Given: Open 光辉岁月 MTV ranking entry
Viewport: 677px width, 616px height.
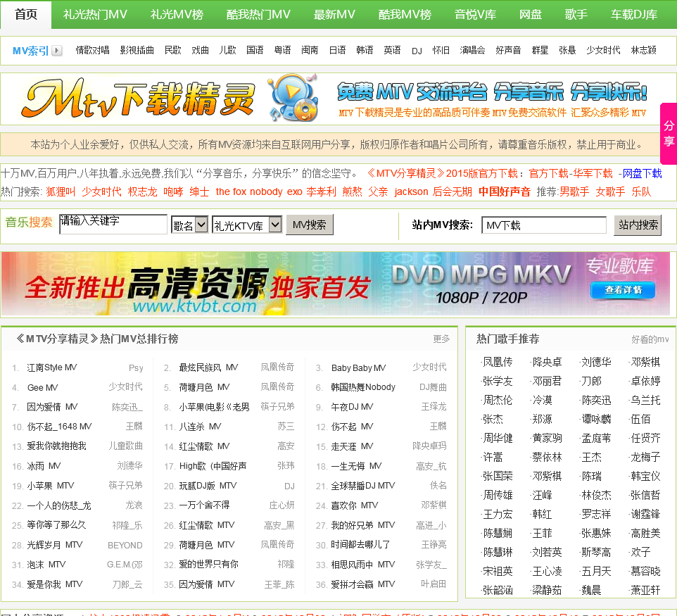Looking at the screenshot, I should pyautogui.click(x=54, y=545).
